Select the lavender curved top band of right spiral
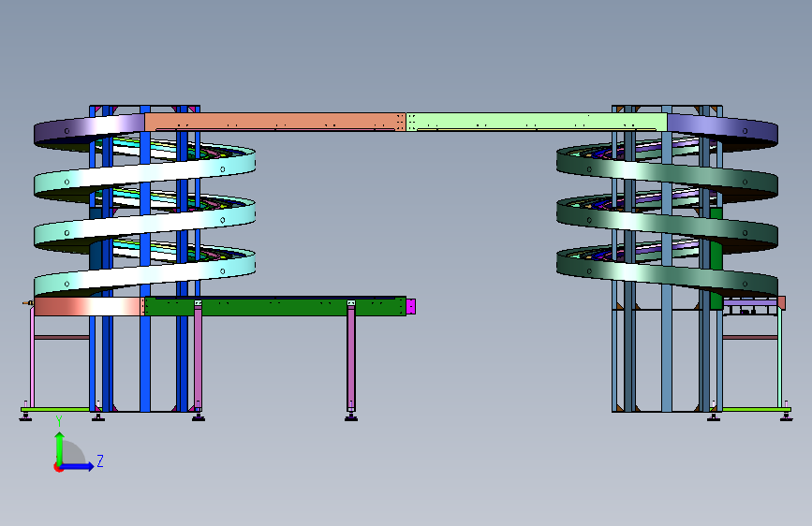812x526 pixels. [722, 128]
